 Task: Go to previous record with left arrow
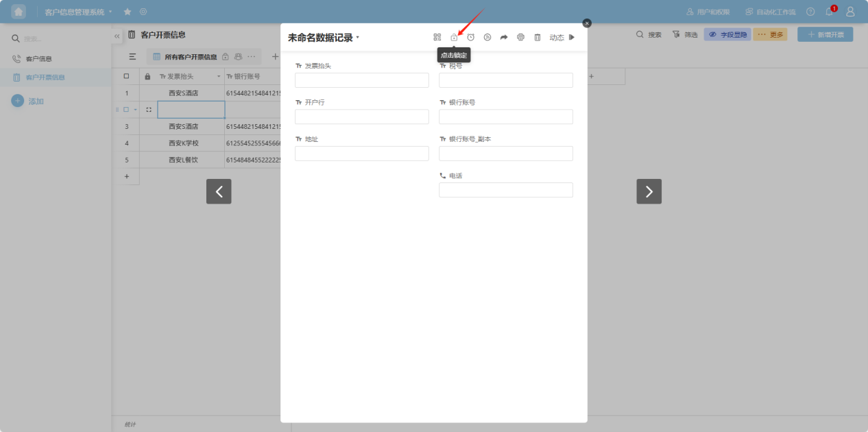(219, 191)
